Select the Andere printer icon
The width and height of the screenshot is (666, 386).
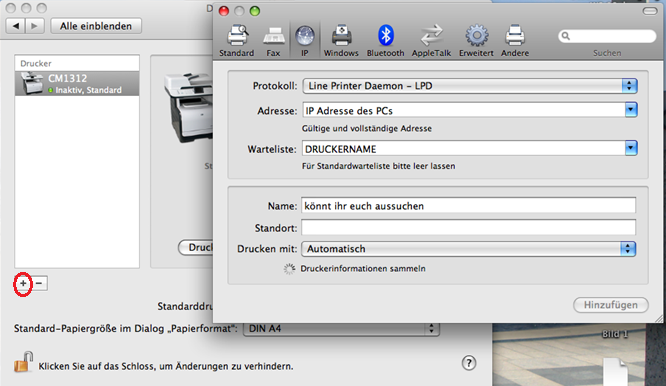[515, 41]
